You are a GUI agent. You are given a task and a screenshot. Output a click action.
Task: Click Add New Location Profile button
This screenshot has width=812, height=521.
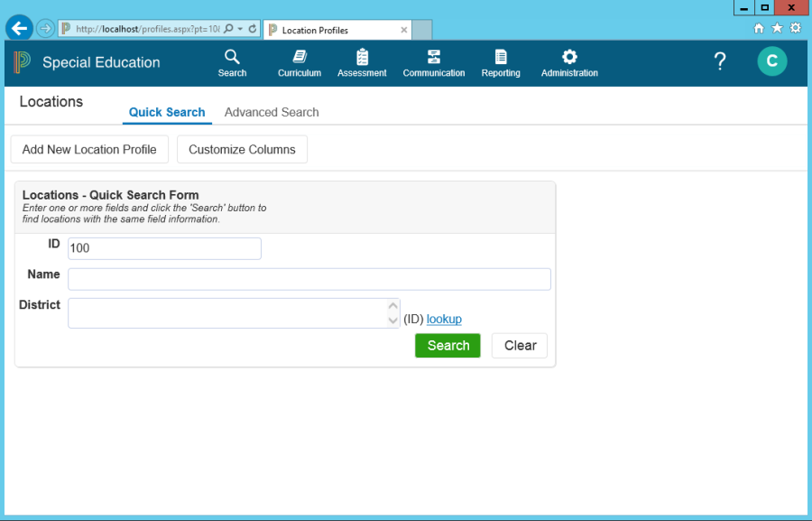click(x=89, y=150)
